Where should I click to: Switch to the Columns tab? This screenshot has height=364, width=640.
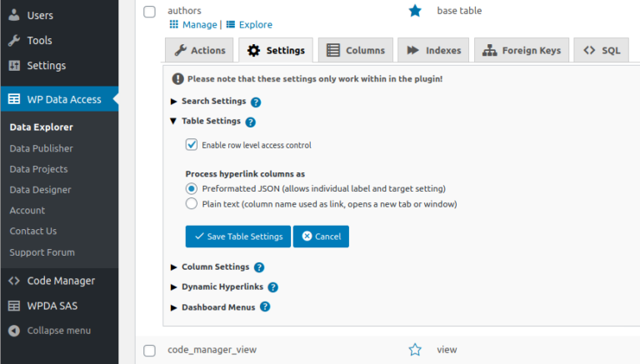(x=356, y=51)
